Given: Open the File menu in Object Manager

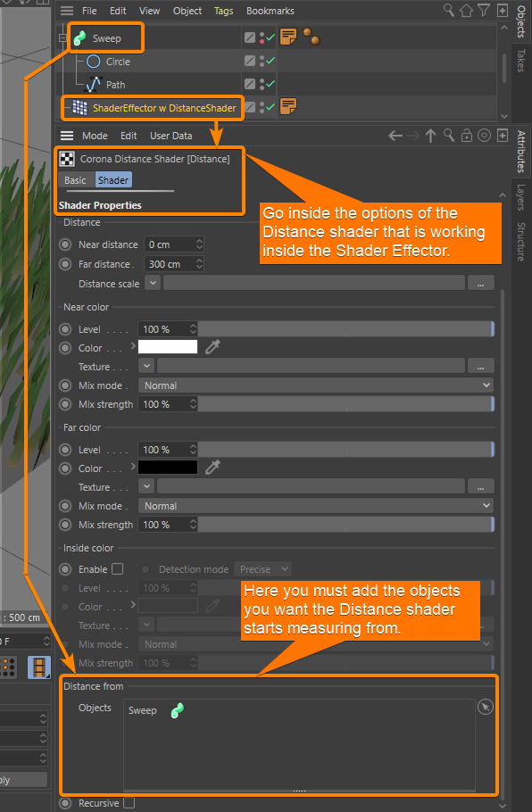Looking at the screenshot, I should click(x=89, y=11).
